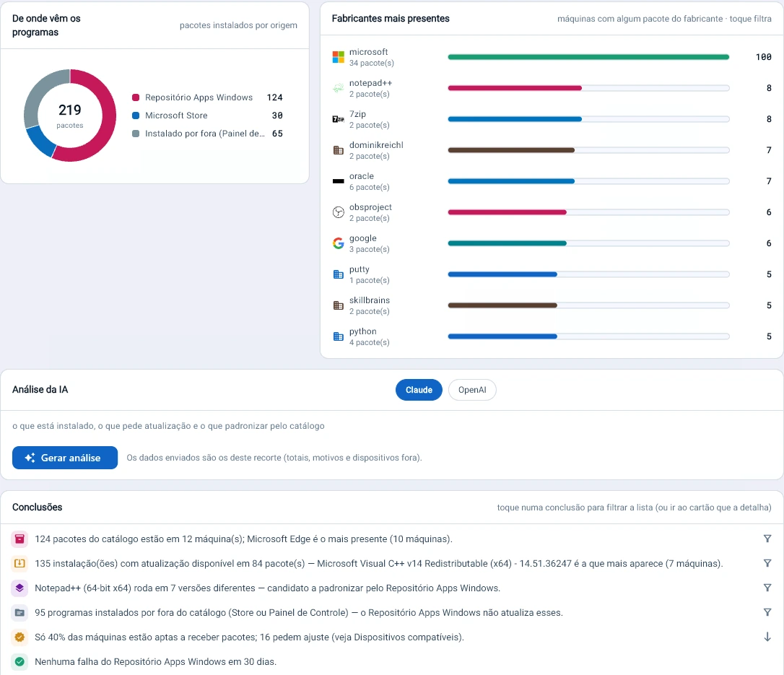
Task: Click the orange badge icon for 40% das máquinas
Action: (x=19, y=637)
